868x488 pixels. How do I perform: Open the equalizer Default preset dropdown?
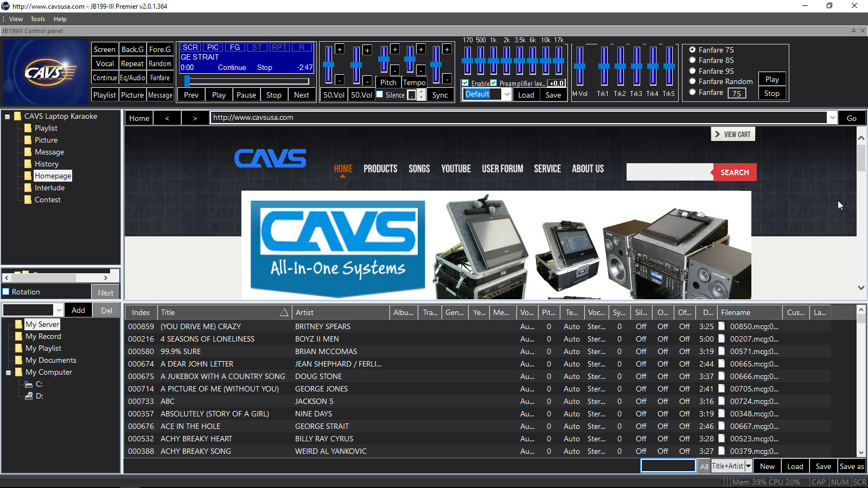[507, 94]
